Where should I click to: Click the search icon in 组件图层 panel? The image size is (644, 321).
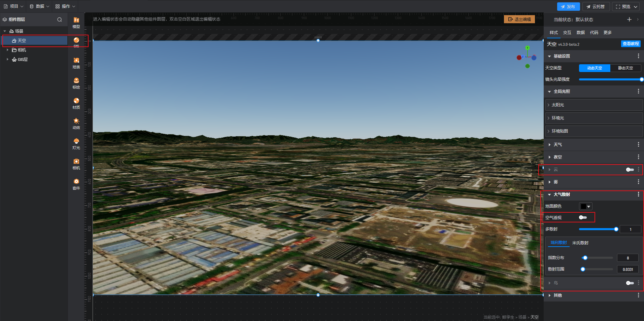60,20
